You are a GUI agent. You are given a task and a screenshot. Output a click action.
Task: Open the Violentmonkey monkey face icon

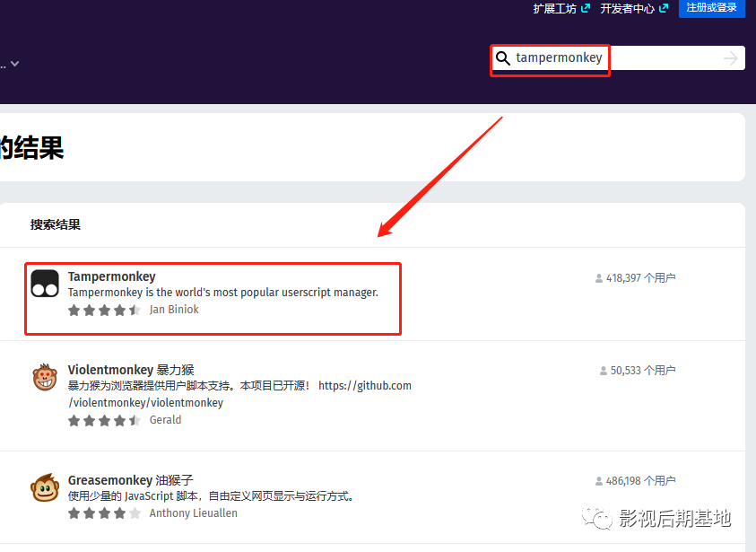pyautogui.click(x=45, y=377)
